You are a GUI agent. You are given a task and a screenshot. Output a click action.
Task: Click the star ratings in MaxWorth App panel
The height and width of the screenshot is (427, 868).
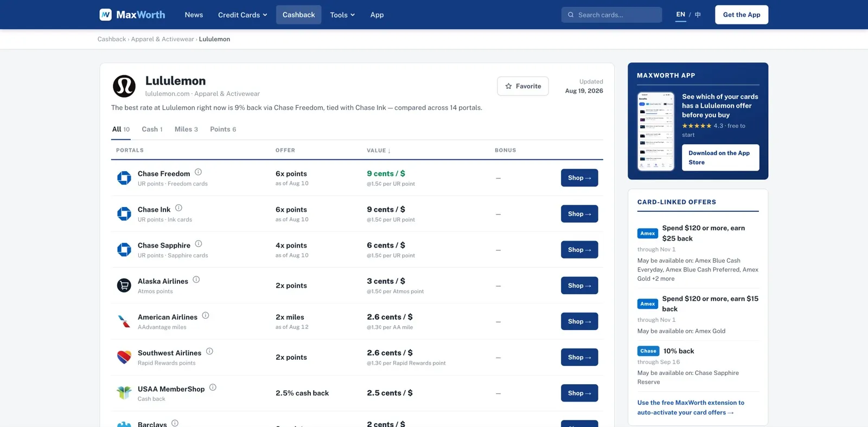click(697, 126)
